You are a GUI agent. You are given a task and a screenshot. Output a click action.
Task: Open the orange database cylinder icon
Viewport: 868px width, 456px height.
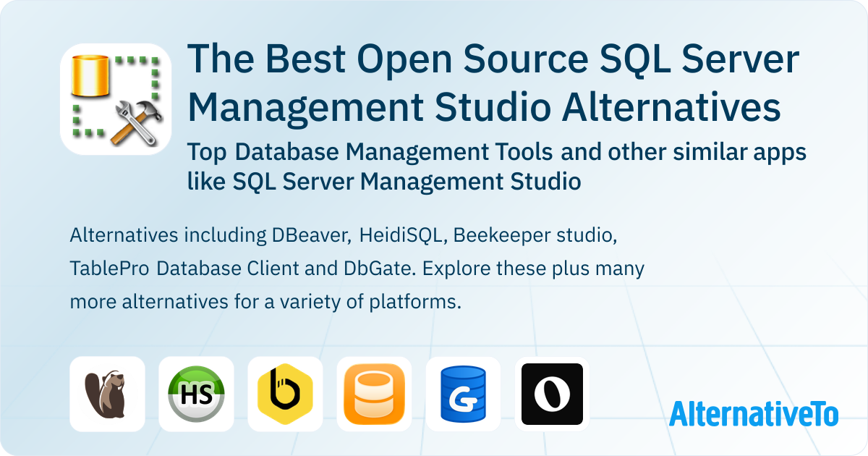[x=374, y=394]
